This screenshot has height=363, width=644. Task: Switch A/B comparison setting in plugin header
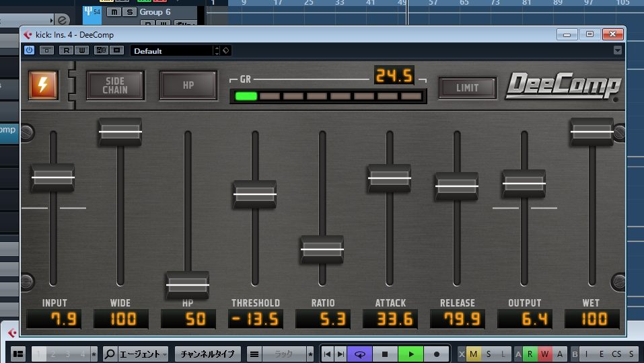(101, 50)
